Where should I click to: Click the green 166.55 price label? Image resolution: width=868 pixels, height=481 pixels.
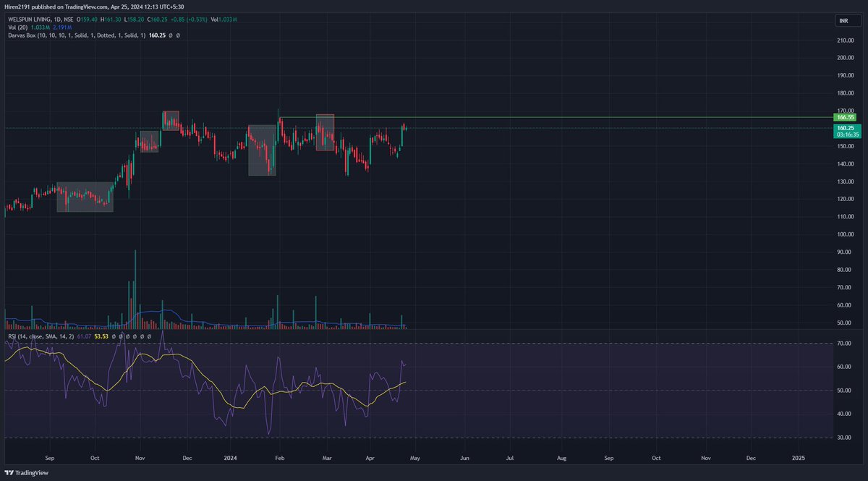coord(846,116)
